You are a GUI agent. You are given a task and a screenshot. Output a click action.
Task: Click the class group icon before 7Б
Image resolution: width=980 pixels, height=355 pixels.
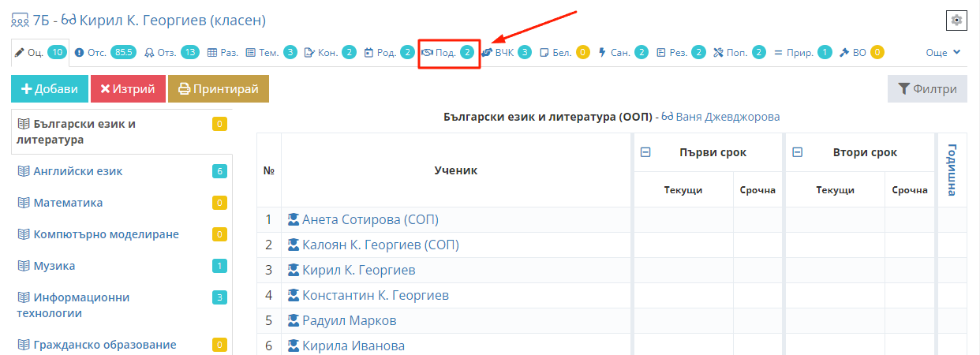19,21
